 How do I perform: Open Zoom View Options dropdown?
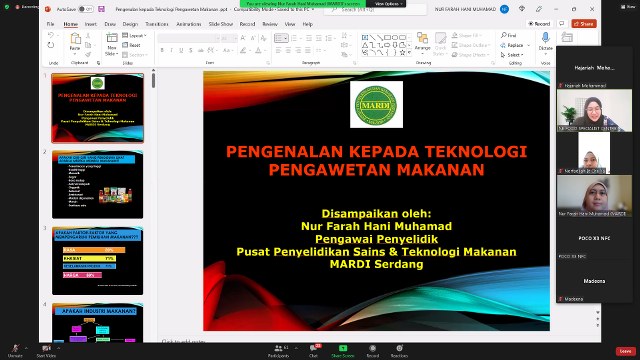point(389,4)
